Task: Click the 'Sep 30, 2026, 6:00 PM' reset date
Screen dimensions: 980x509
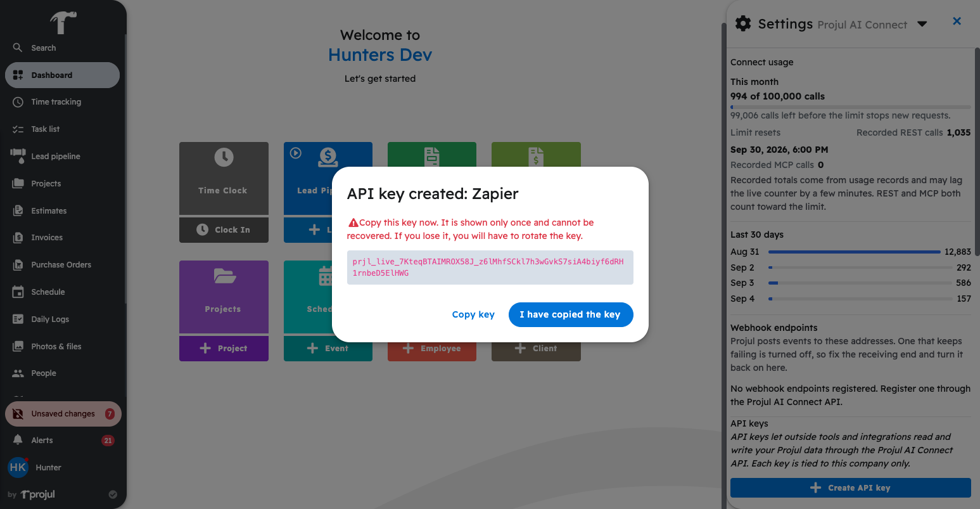Action: (x=779, y=150)
